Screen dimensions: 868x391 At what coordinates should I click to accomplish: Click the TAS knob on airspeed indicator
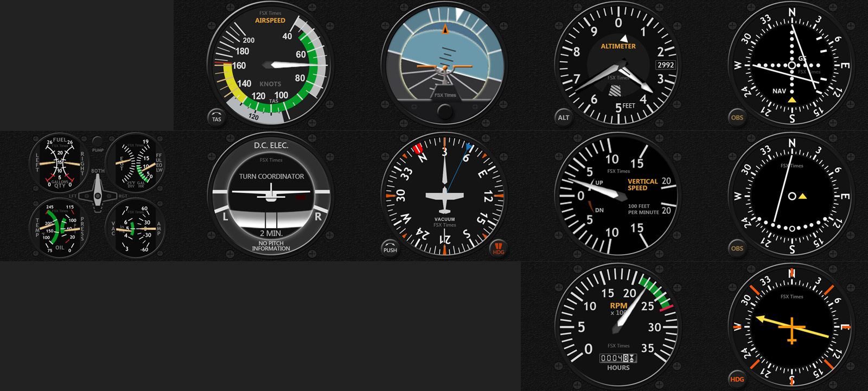(216, 117)
